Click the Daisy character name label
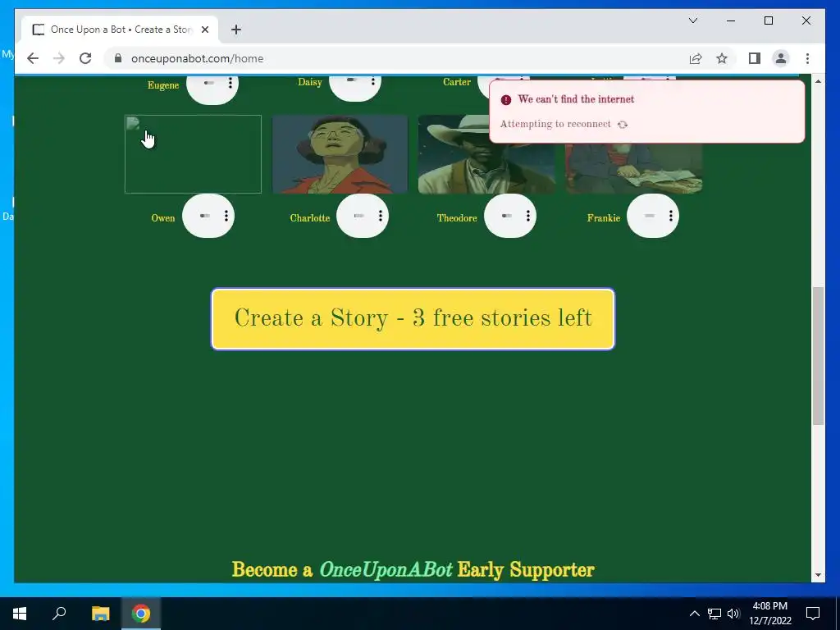840x630 pixels. (x=309, y=82)
